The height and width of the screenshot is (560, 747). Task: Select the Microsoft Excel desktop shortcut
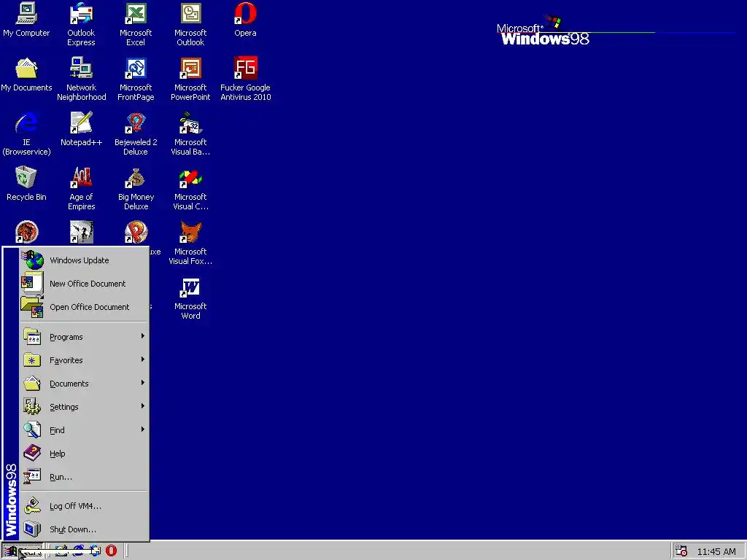click(135, 24)
